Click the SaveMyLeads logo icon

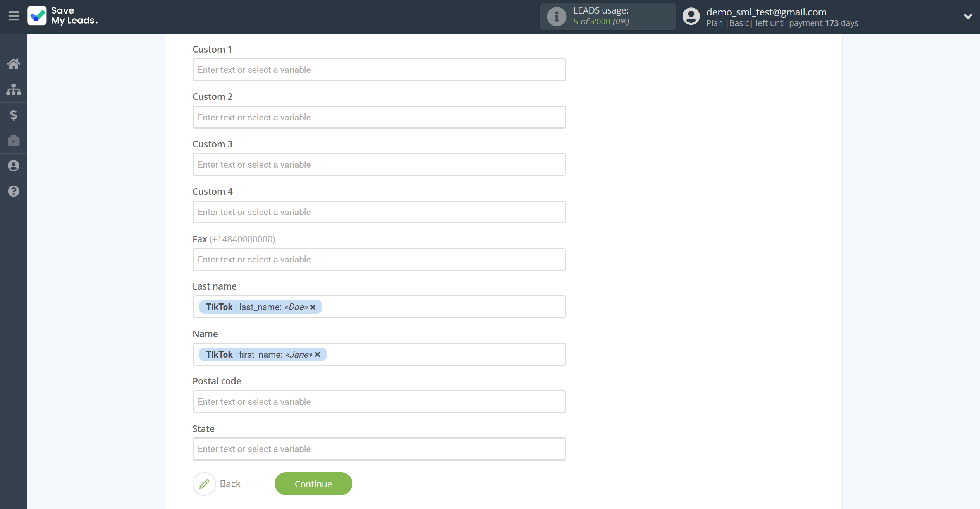click(x=36, y=16)
